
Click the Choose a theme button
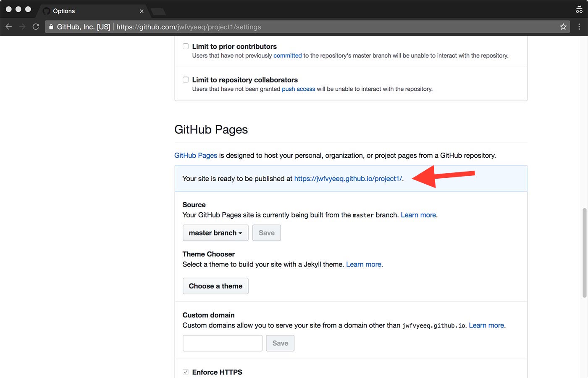215,286
